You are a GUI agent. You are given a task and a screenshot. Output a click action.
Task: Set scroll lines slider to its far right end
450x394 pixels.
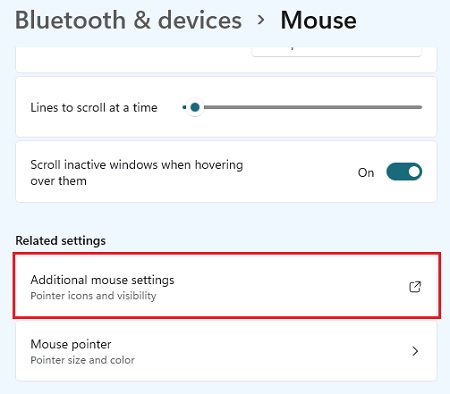coord(421,107)
